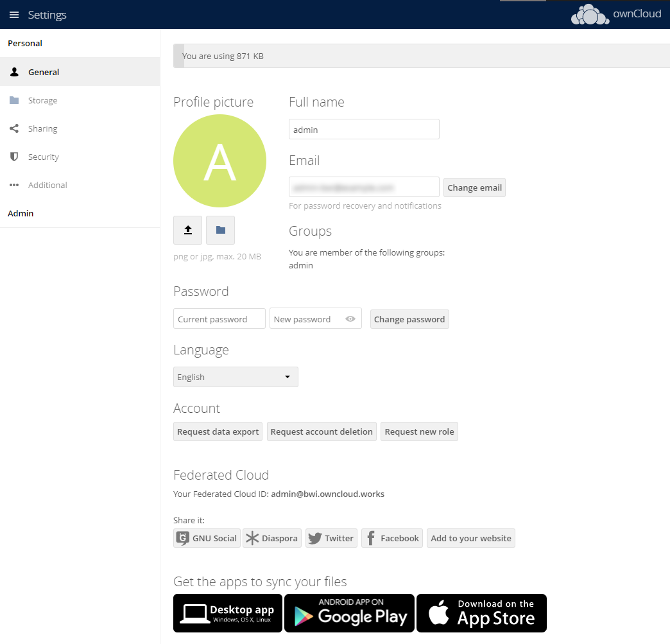Viewport: 670px width, 644px height.
Task: Open Additional settings via ellipsis icon
Action: [x=14, y=185]
